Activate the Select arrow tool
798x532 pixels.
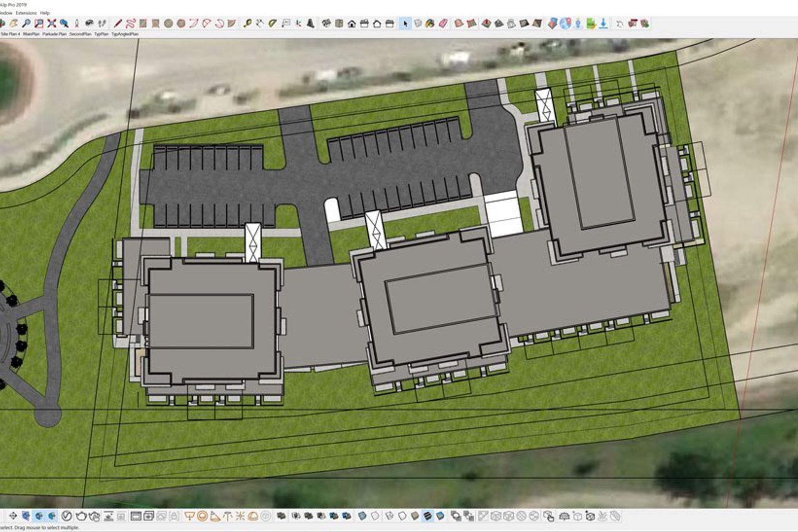[405, 24]
